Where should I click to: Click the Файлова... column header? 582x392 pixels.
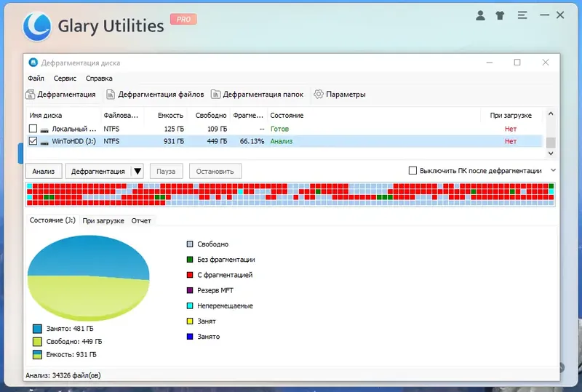click(x=122, y=116)
